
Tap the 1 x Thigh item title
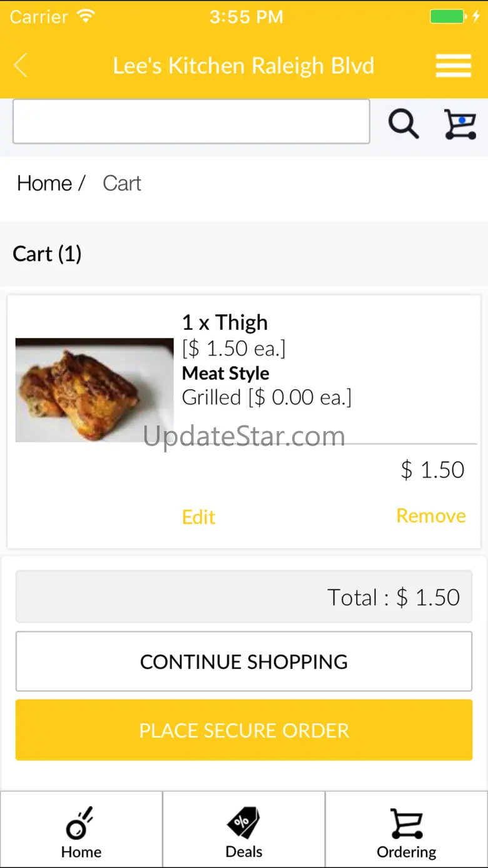click(x=225, y=322)
